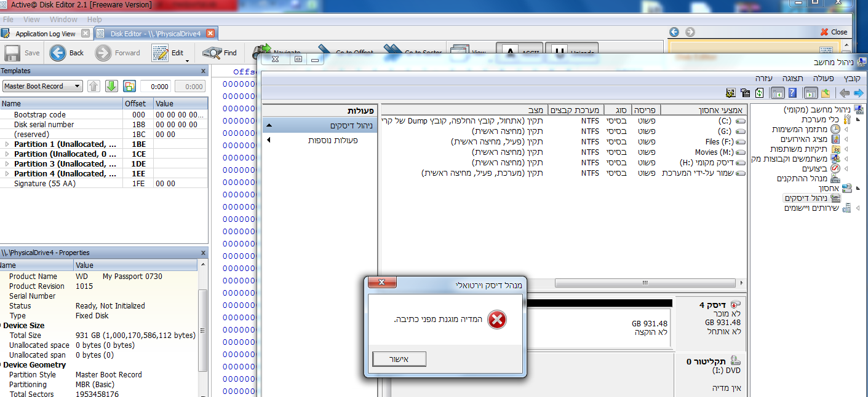Click the אישור button in error dialog
868x397 pixels.
coord(399,359)
